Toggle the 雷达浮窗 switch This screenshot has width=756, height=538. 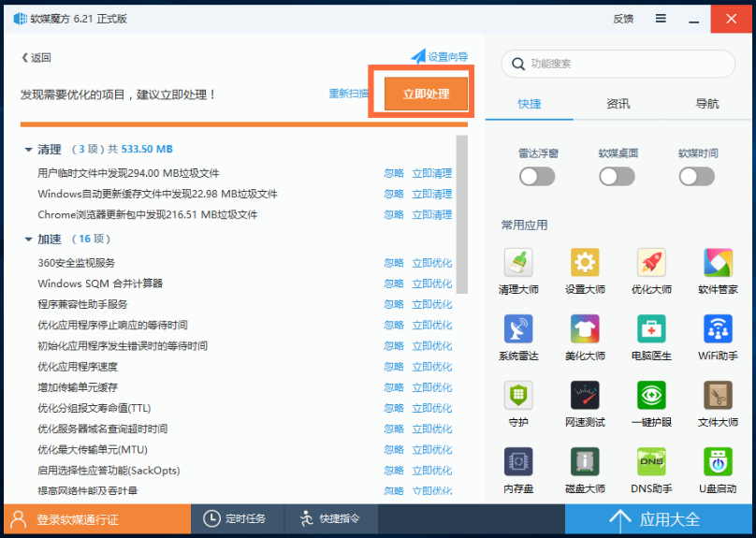(x=537, y=177)
